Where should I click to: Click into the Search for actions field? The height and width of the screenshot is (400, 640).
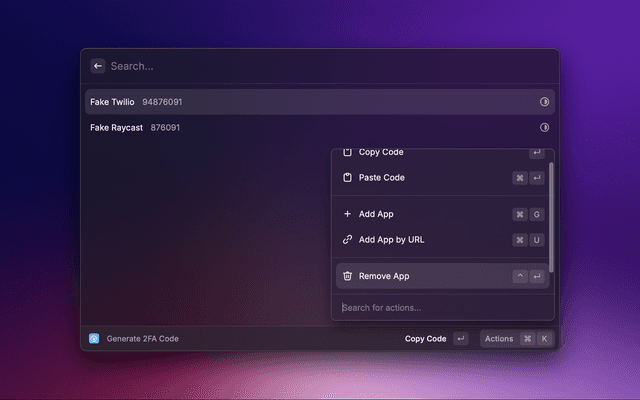click(x=440, y=308)
